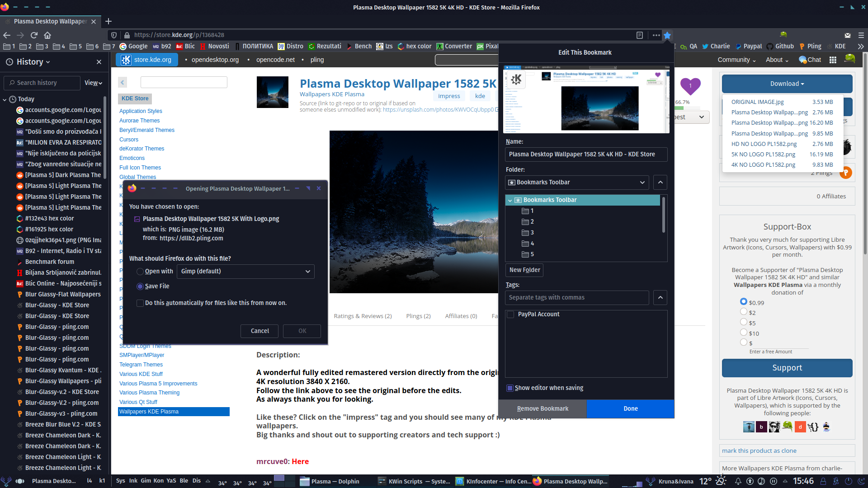This screenshot has width=868, height=488.
Task: Open the Plasma application launcher
Action: [6, 481]
